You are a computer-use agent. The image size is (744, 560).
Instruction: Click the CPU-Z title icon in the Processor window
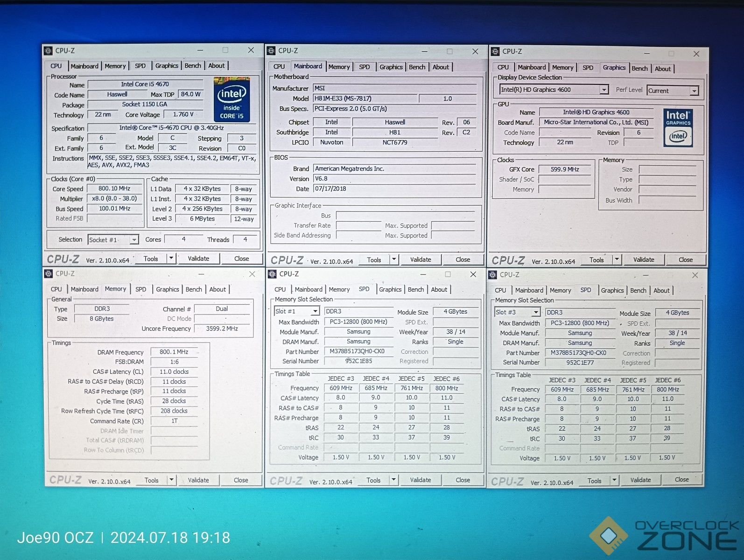click(x=49, y=50)
